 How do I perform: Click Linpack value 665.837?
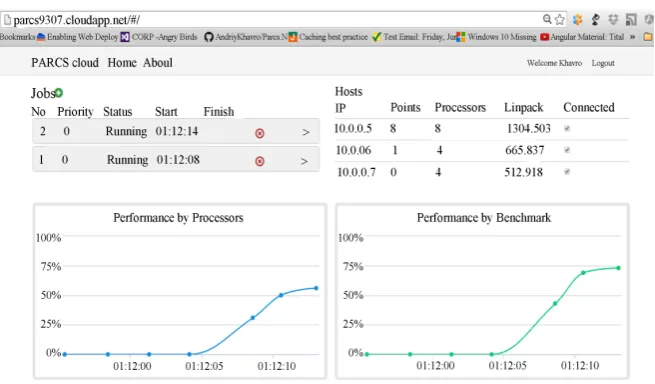[x=525, y=150]
